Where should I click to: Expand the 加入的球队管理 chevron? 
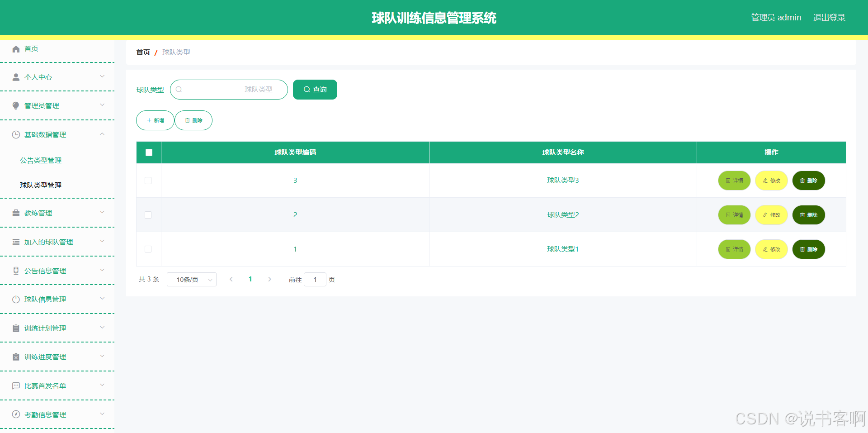tap(102, 241)
